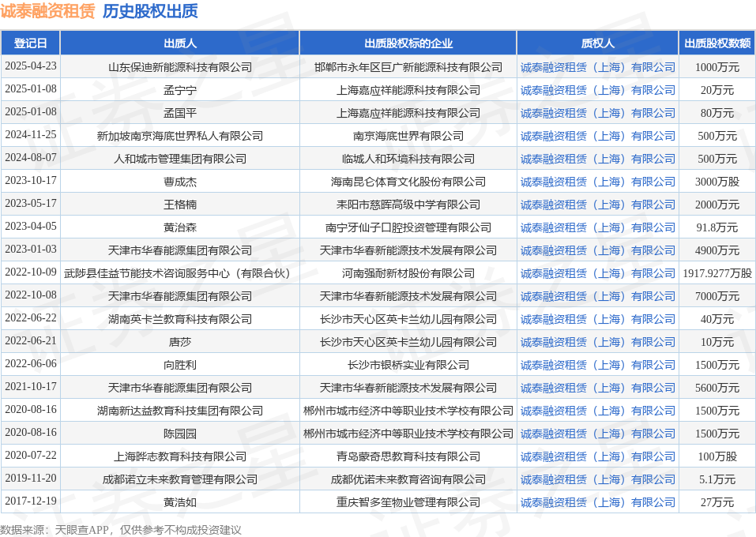Select cell 长沙市银桥实业有限公司
The width and height of the screenshot is (756, 537).
(x=408, y=365)
